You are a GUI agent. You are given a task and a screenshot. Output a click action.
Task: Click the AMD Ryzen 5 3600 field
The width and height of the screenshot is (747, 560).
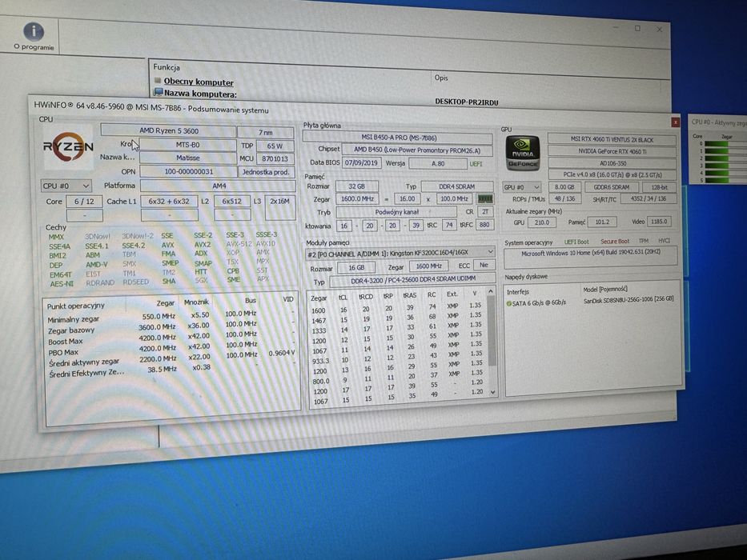[x=168, y=130]
